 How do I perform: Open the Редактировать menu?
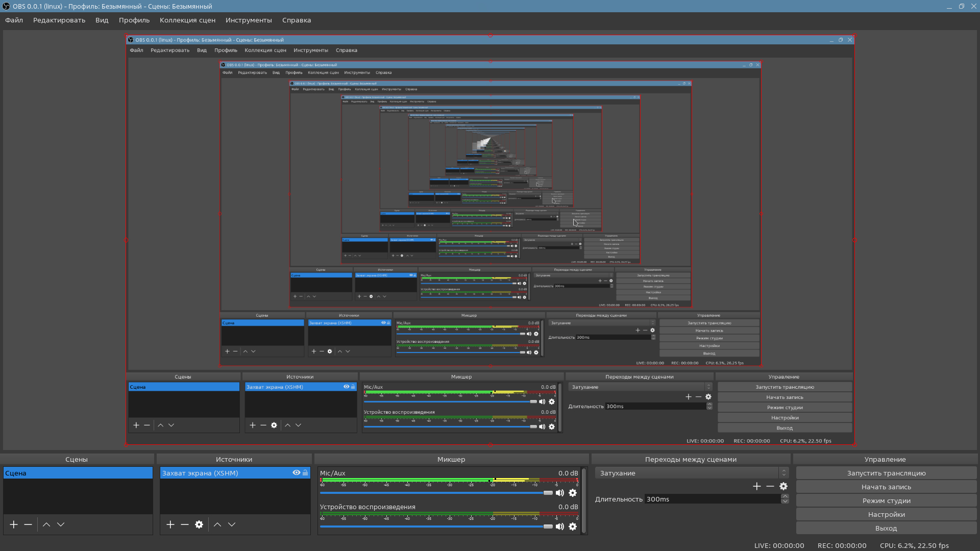tap(59, 20)
